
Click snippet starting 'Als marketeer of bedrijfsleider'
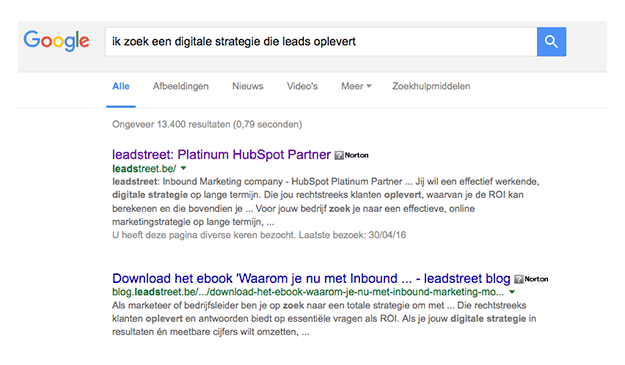point(324,318)
